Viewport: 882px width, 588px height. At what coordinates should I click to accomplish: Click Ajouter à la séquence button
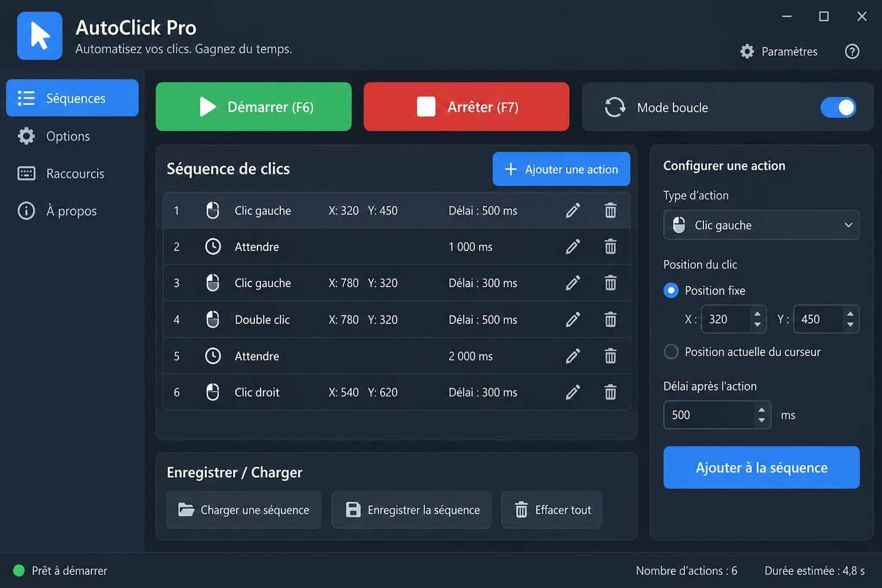[x=761, y=467]
